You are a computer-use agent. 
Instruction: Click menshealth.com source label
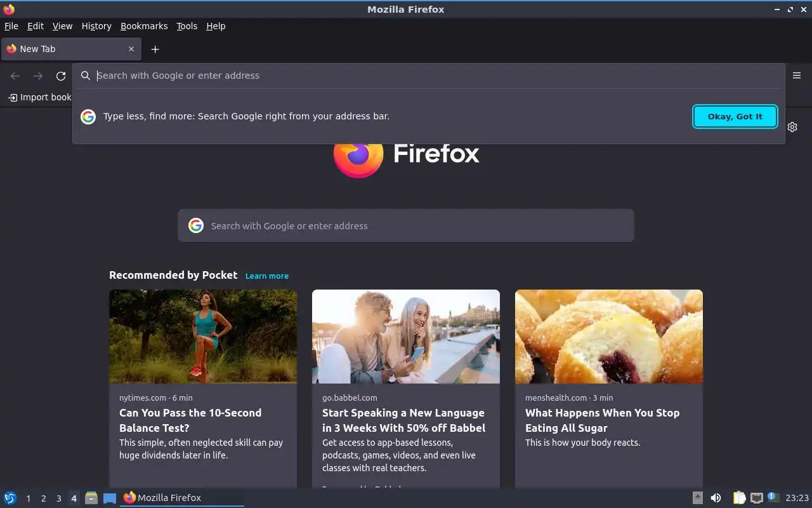point(556,398)
